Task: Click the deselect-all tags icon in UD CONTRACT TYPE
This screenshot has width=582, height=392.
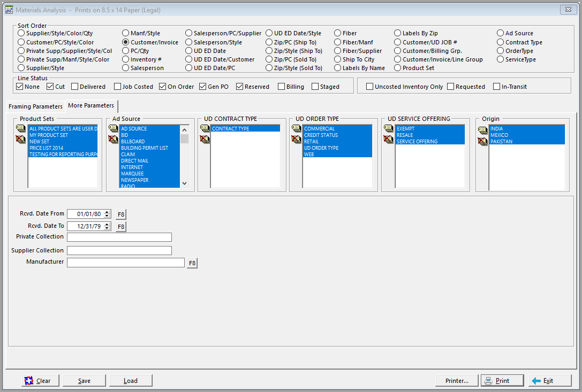Action: pyautogui.click(x=205, y=140)
